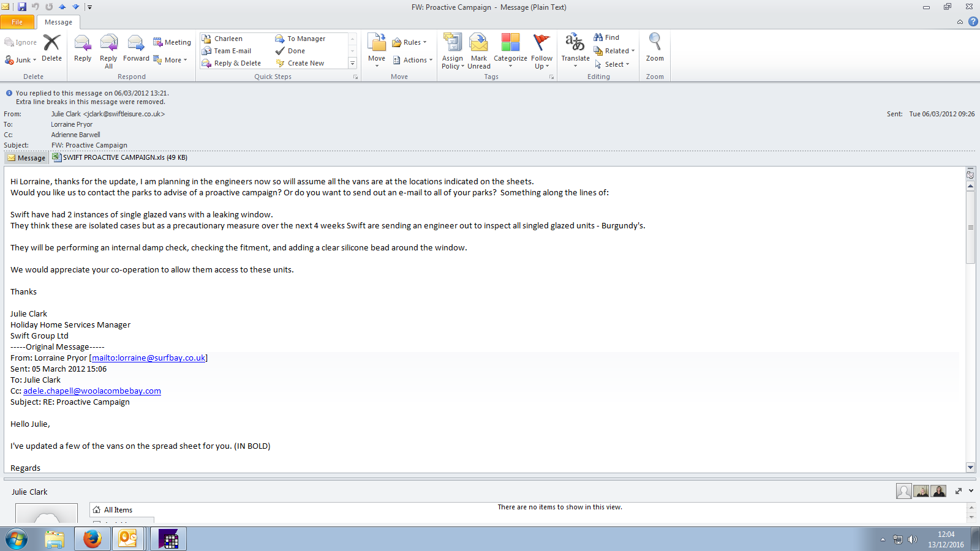The width and height of the screenshot is (980, 551).
Task: Click the Undo icon in the title bar
Action: 36,7
